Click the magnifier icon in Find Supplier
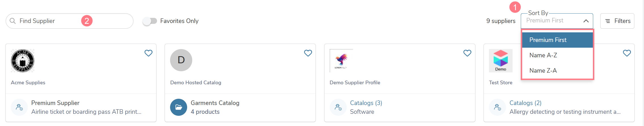 [12, 21]
